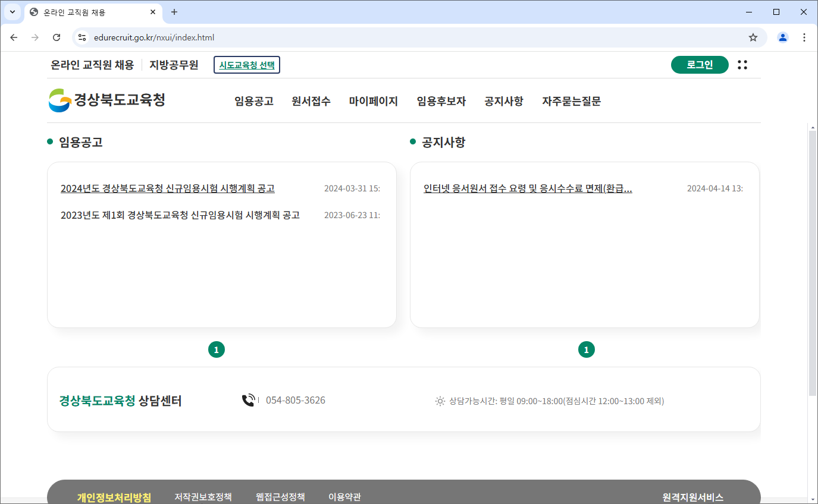The height and width of the screenshot is (504, 818).
Task: Click the 2024-03-31 date text
Action: [x=352, y=188]
